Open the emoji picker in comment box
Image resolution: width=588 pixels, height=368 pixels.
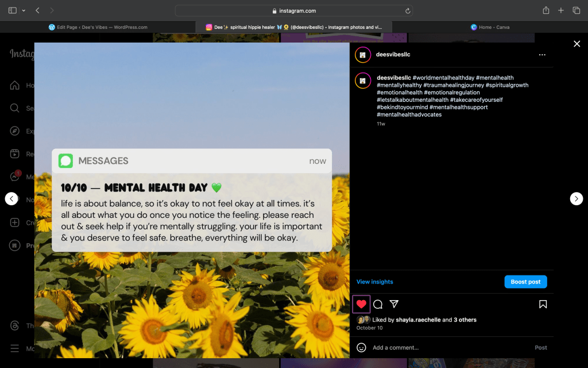point(361,347)
